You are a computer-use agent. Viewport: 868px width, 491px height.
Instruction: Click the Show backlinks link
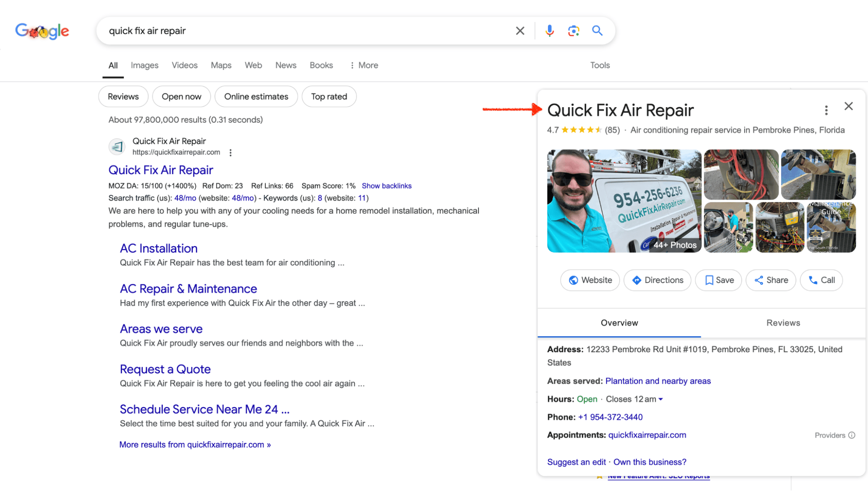386,185
